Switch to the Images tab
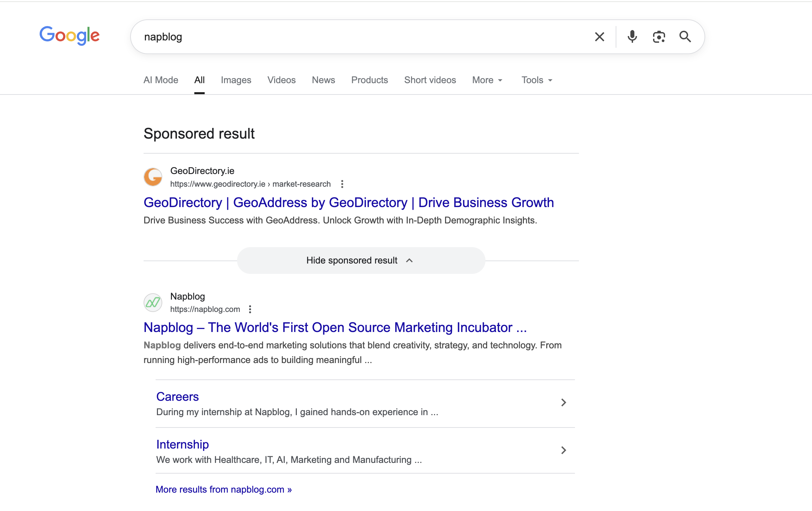 point(236,80)
